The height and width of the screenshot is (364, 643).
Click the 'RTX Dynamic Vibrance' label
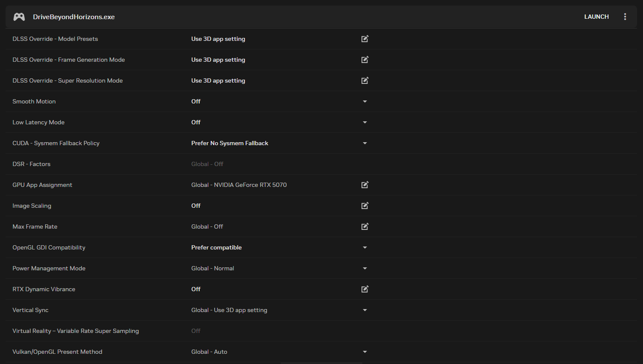[x=43, y=289]
